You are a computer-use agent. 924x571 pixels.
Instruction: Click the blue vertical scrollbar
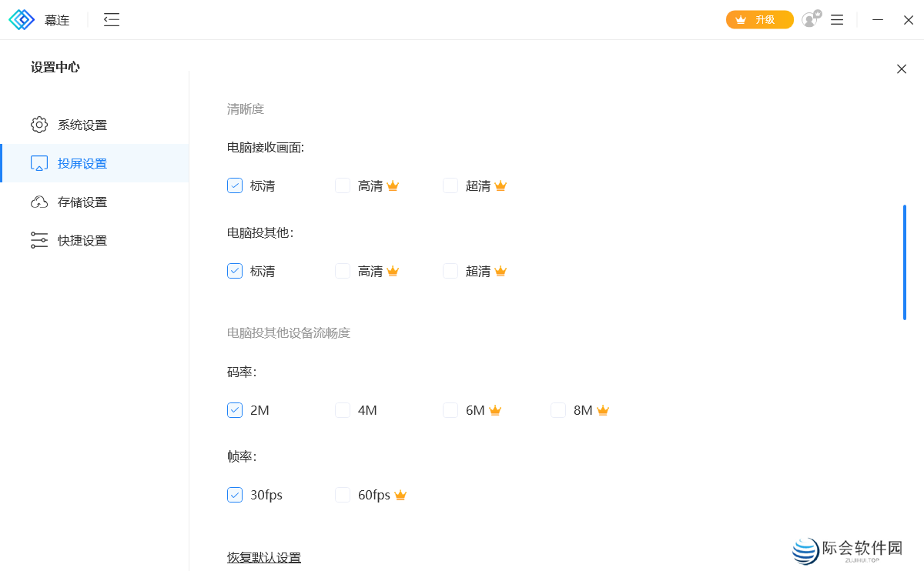[x=905, y=260]
